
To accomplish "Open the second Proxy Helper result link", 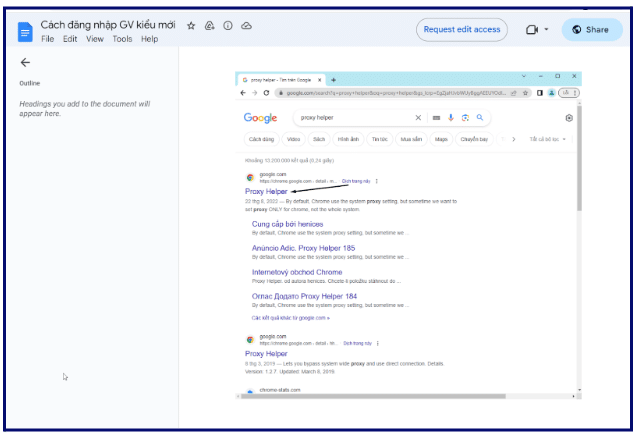I will pos(266,354).
